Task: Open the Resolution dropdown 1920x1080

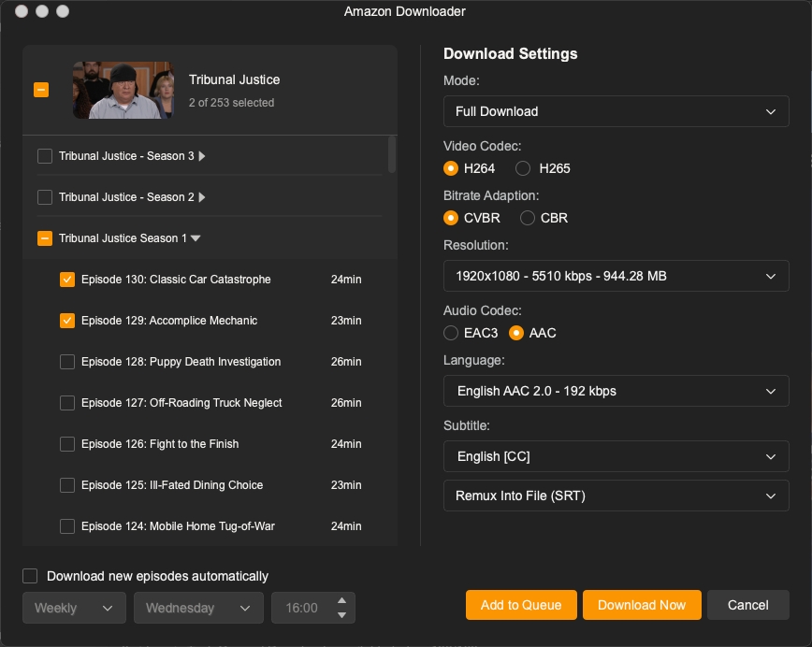Action: tap(616, 276)
